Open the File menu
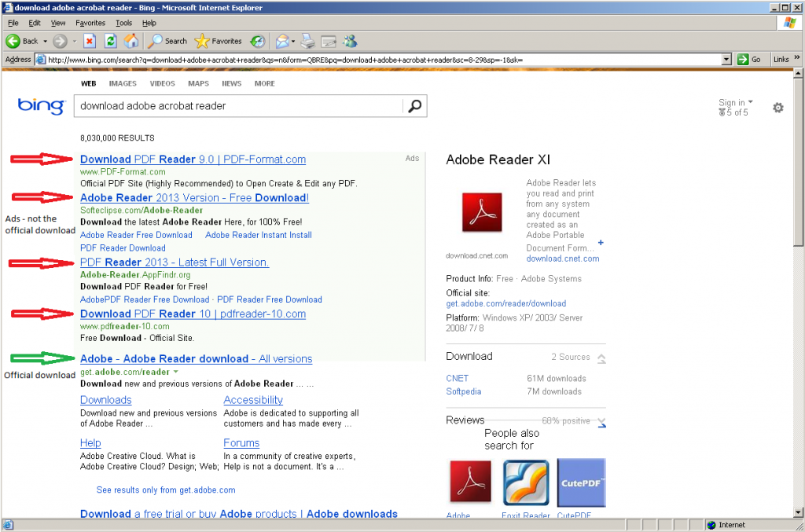The width and height of the screenshot is (805, 532). tap(13, 23)
